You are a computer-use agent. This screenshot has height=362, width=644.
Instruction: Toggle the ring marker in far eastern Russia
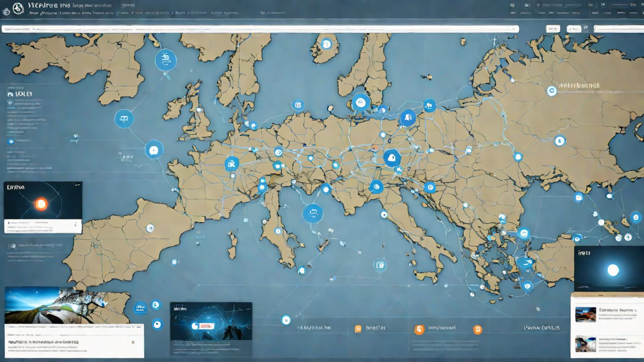click(x=551, y=91)
